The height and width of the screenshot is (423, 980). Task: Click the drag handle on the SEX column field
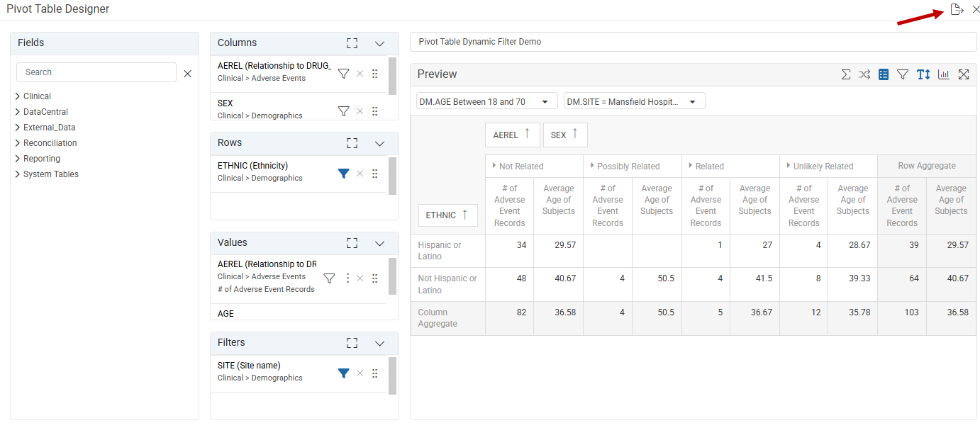(x=375, y=111)
